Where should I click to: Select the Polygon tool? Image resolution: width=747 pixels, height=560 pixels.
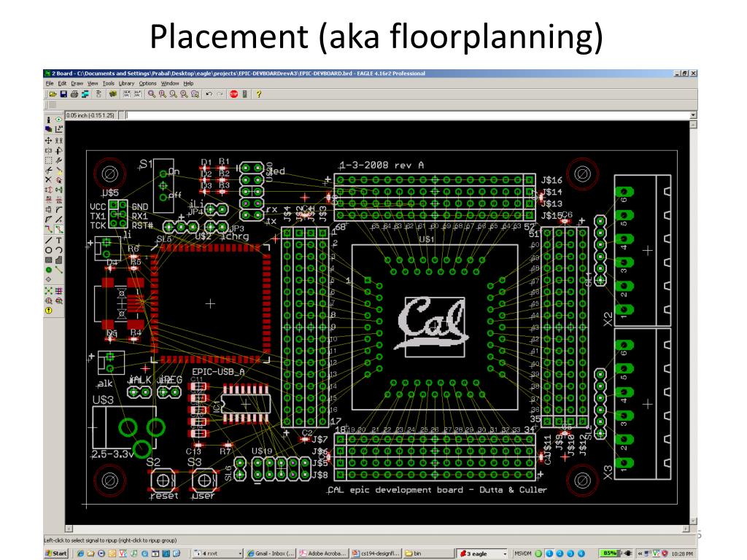pos(58,260)
